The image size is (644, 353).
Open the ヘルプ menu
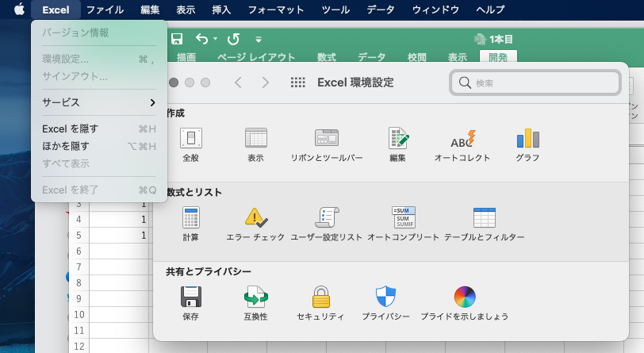(490, 10)
